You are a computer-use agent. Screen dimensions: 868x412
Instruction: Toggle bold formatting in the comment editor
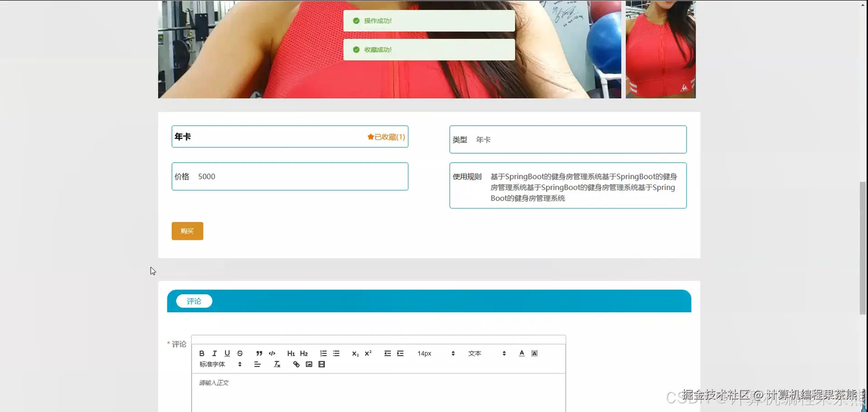[x=201, y=353]
